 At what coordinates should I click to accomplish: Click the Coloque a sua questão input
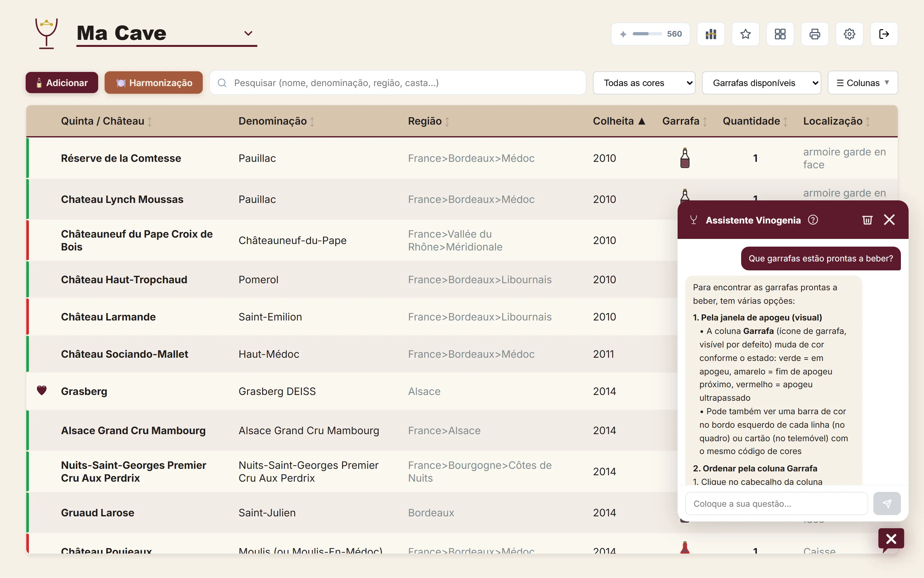click(x=776, y=504)
